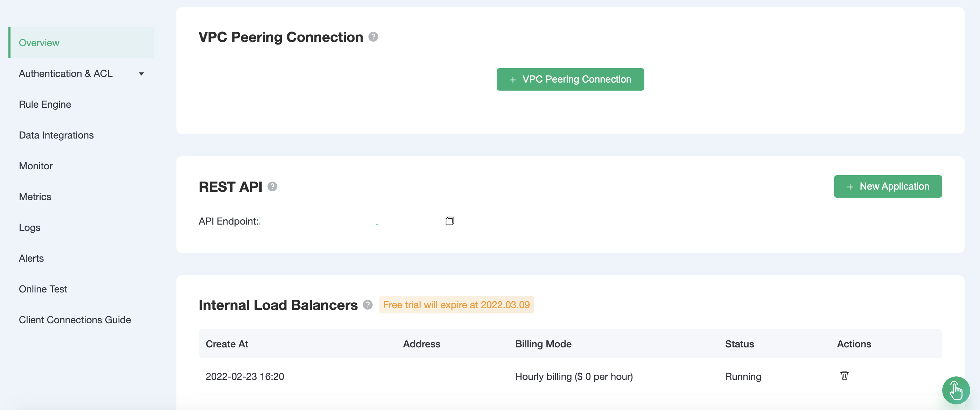
Task: Click help icon next to REST API
Action: pyautogui.click(x=272, y=186)
